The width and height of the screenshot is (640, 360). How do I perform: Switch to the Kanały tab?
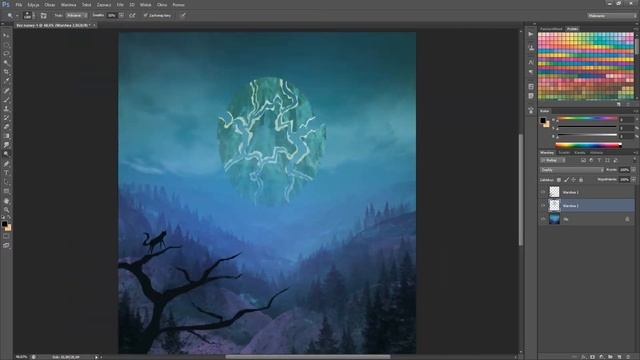(580, 153)
